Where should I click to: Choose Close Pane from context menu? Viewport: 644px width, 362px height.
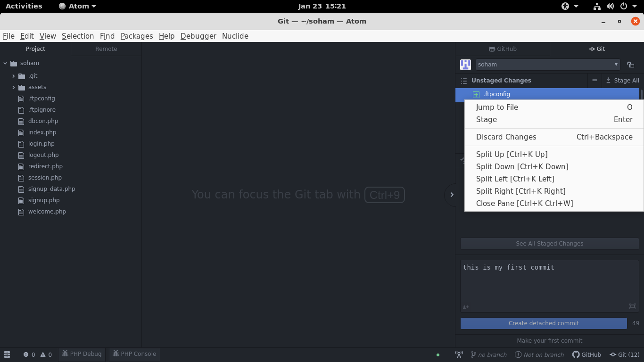point(554,204)
